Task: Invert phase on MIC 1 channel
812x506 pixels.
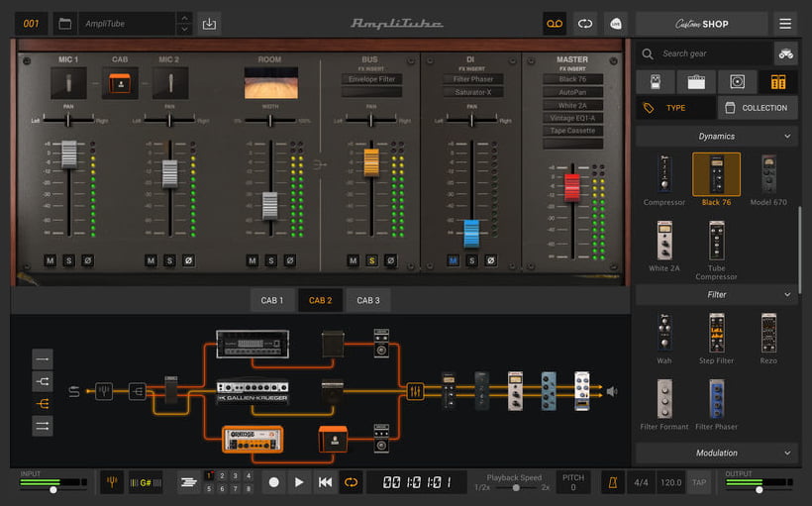Action: click(87, 260)
